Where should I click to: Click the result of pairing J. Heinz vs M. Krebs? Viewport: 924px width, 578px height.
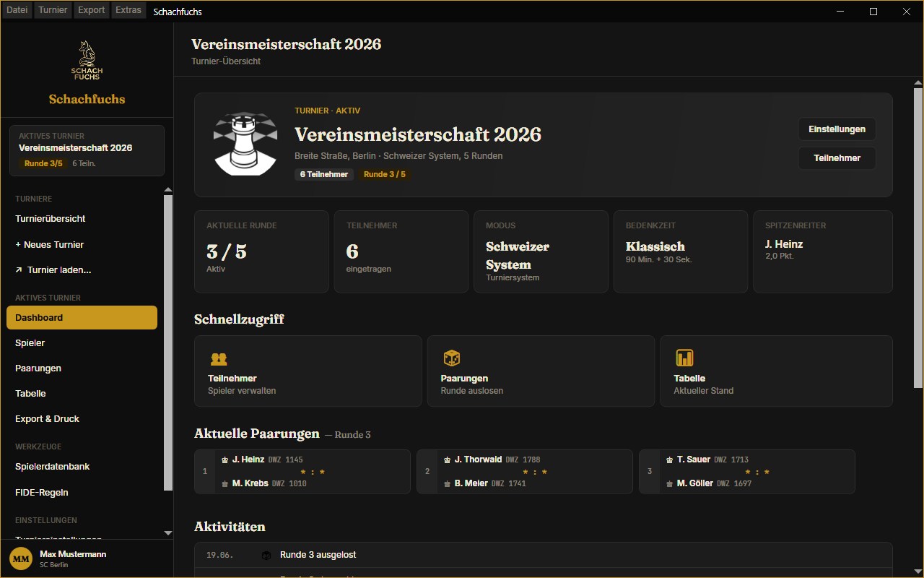pyautogui.click(x=313, y=472)
